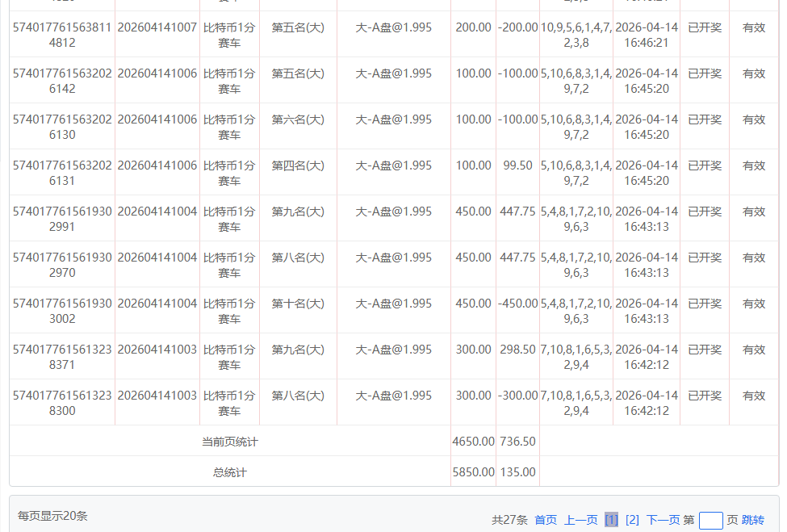Click order number ending in 6142
The image size is (787, 532).
61,81
